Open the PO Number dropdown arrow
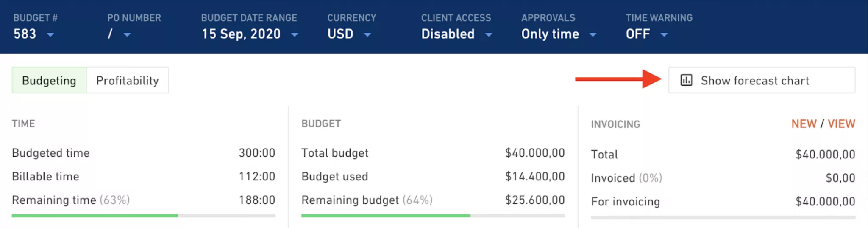Viewport: 868px width, 228px height. 127,34
